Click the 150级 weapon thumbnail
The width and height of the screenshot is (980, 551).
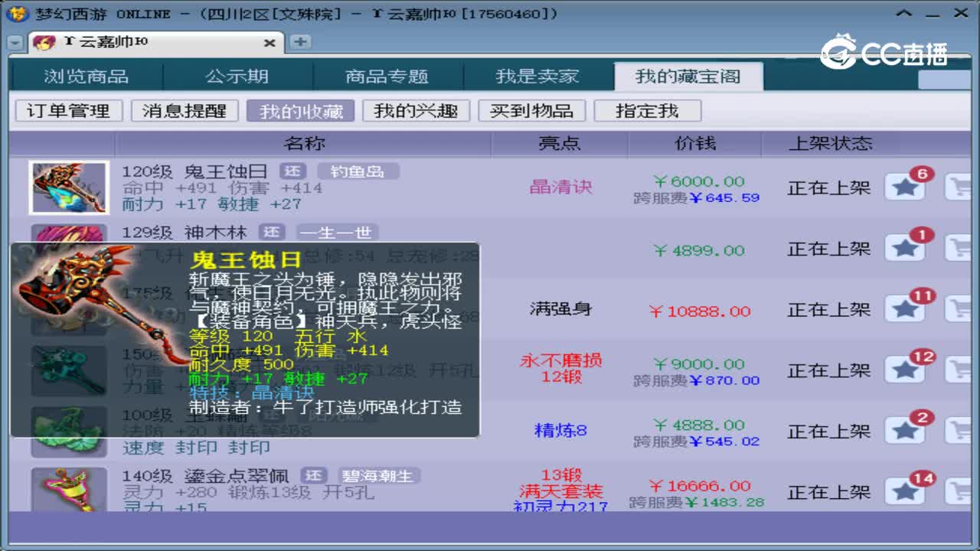pos(69,370)
